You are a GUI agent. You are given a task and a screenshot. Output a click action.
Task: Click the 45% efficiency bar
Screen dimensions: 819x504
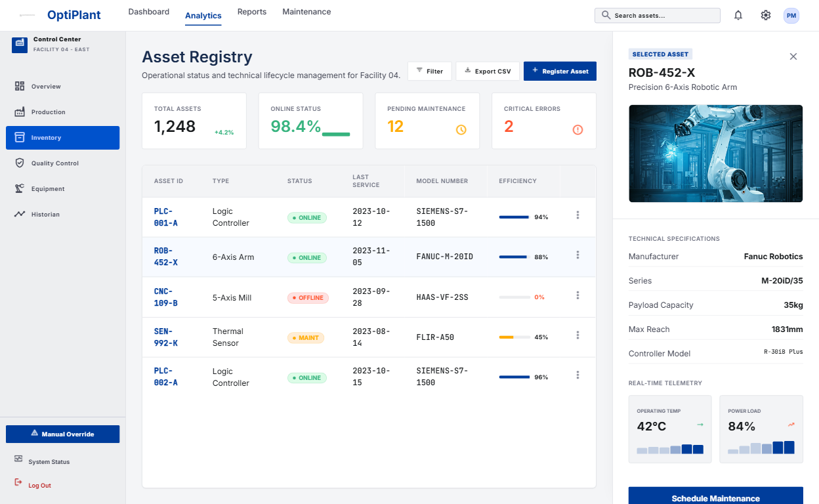tap(514, 337)
